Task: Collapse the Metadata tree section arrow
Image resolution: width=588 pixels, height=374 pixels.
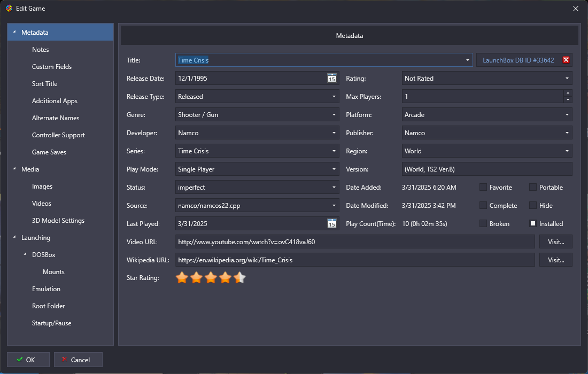Action: click(x=14, y=32)
